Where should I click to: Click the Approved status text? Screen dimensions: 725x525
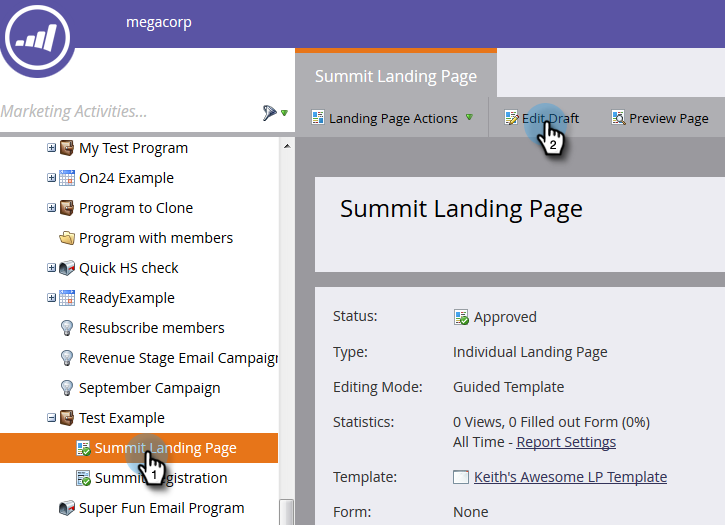click(505, 317)
